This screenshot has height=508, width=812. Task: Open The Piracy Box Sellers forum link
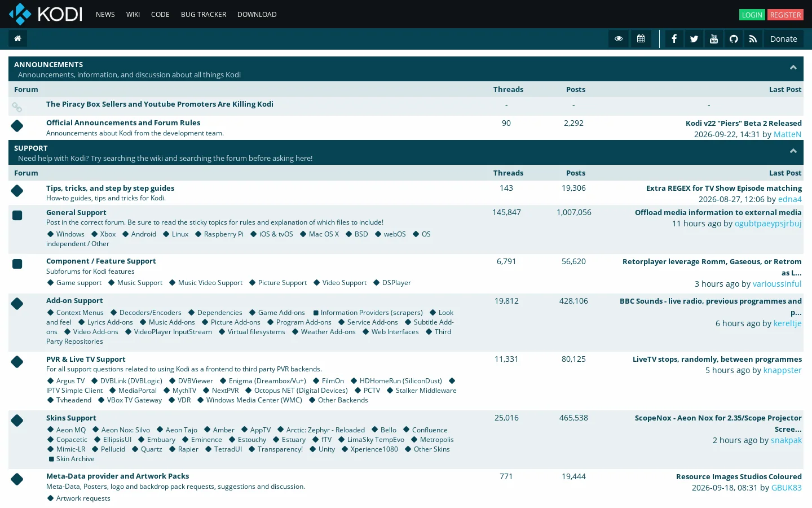tap(160, 104)
